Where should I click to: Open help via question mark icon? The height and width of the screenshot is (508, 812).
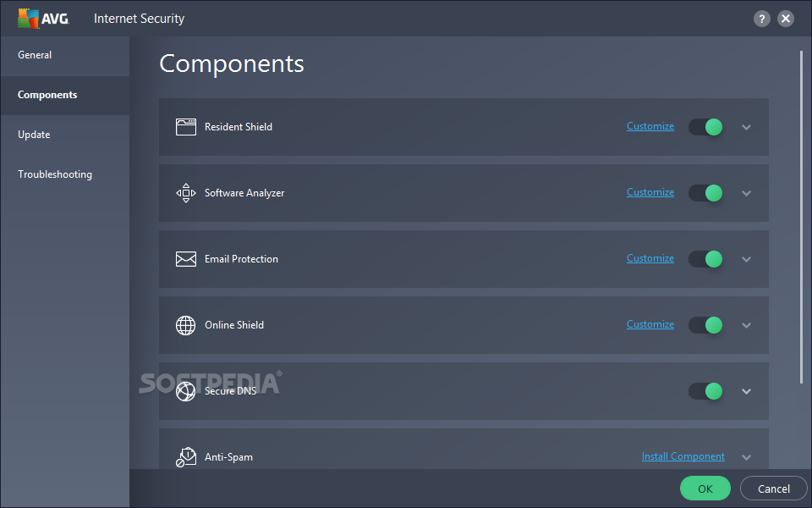pyautogui.click(x=761, y=19)
